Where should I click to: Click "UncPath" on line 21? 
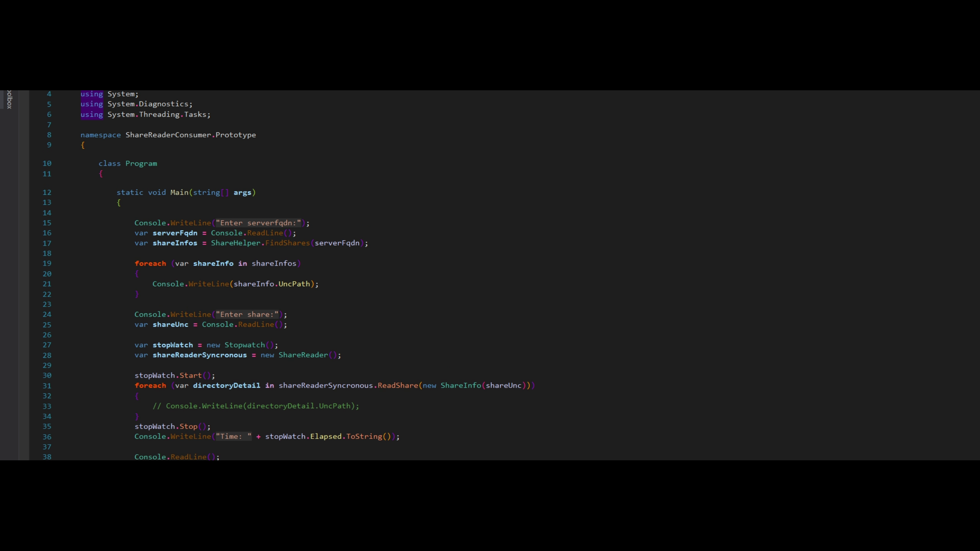click(294, 284)
